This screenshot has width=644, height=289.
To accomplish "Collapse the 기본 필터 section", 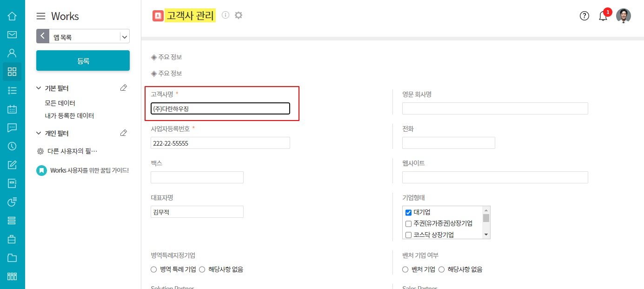I will 39,88.
